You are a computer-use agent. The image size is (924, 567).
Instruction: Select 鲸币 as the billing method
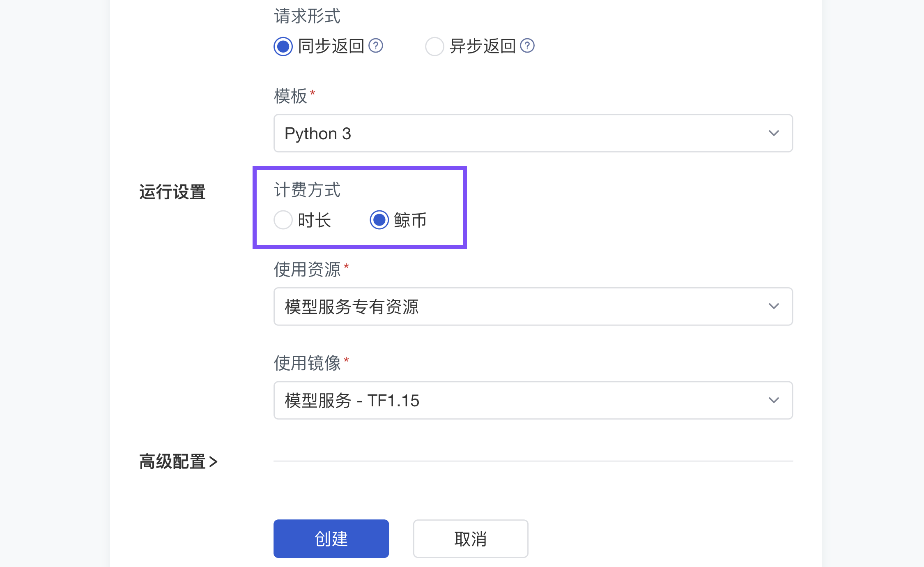coord(379,220)
